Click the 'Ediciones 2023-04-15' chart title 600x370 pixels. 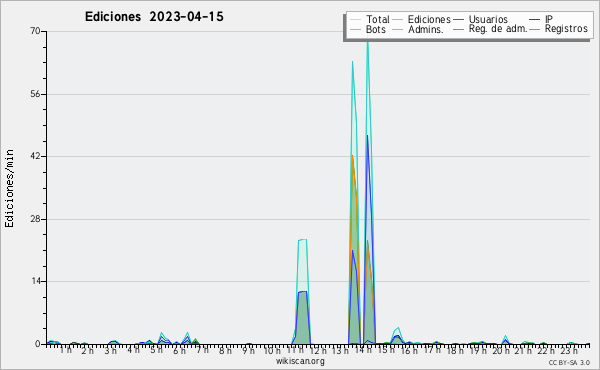click(154, 17)
